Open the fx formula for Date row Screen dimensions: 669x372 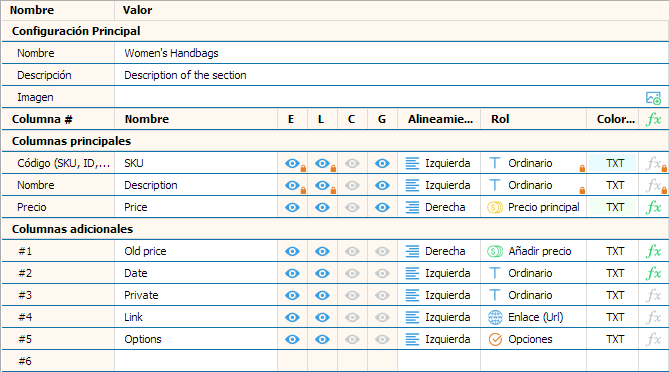coord(653,273)
